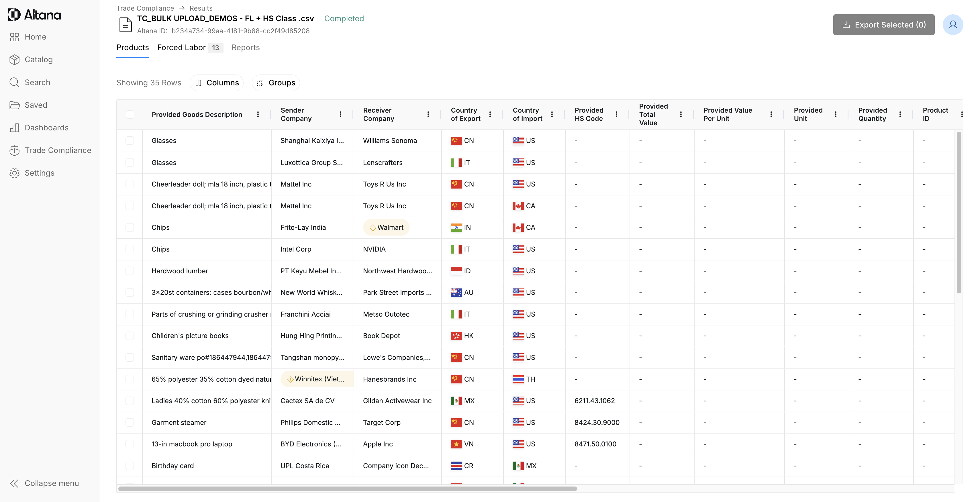Click Collapse menu double-chevron icon
Viewport: 980px width, 502px height.
tap(14, 483)
